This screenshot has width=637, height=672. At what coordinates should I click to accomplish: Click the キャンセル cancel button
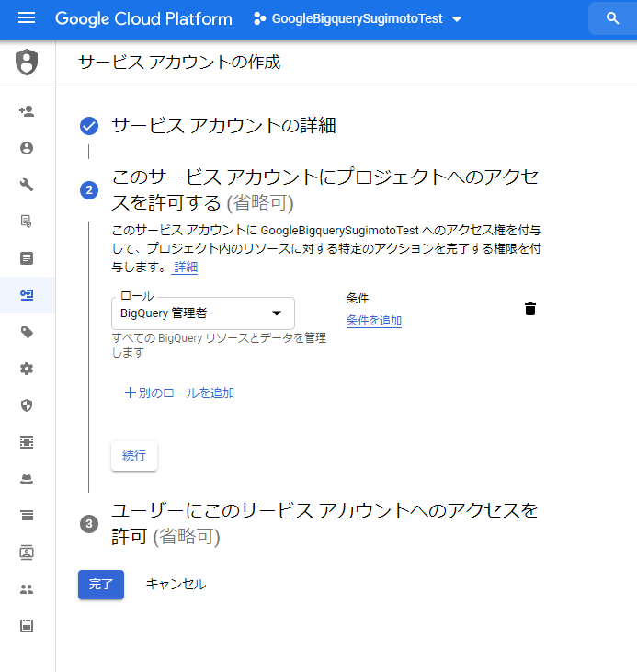(x=176, y=584)
